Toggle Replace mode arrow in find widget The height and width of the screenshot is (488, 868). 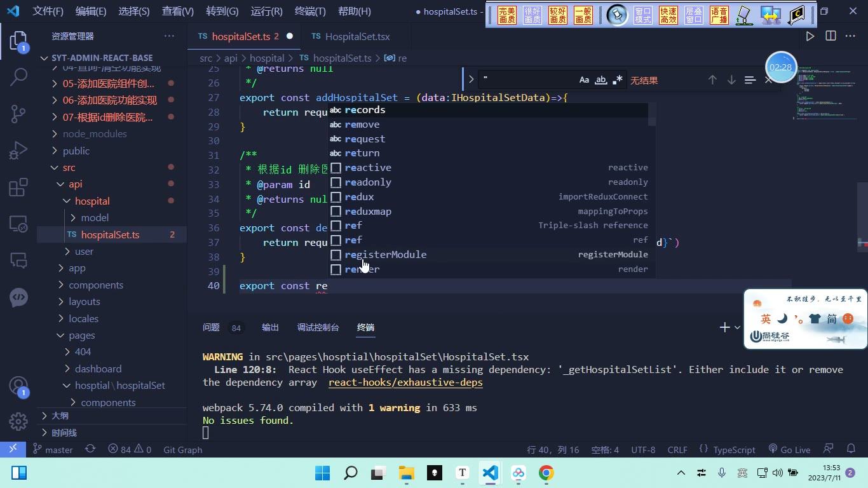471,80
